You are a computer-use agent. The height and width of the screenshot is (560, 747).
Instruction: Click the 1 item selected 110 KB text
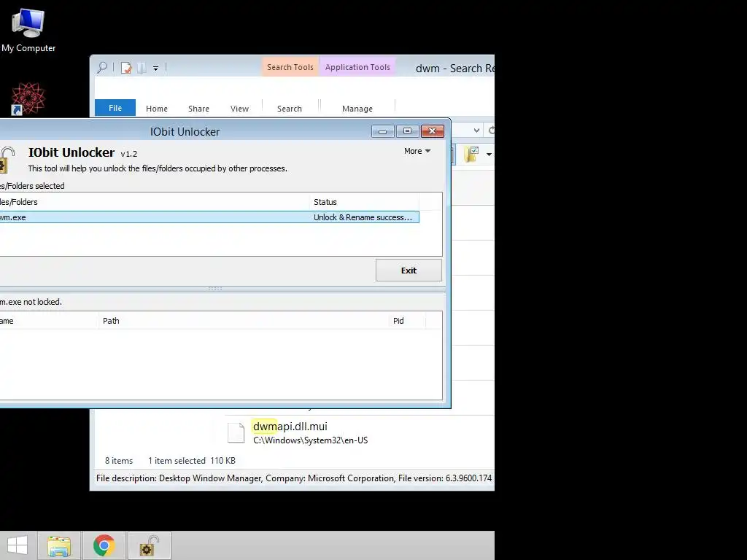coord(192,461)
